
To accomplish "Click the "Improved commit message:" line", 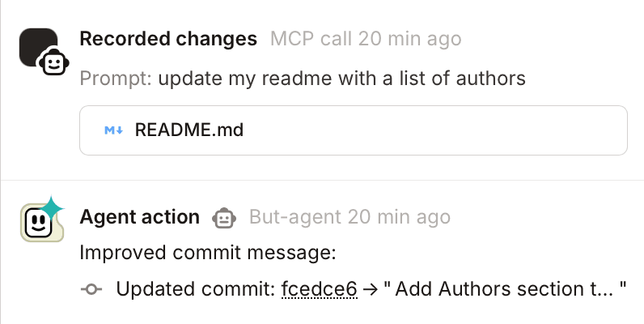I will pos(207,253).
